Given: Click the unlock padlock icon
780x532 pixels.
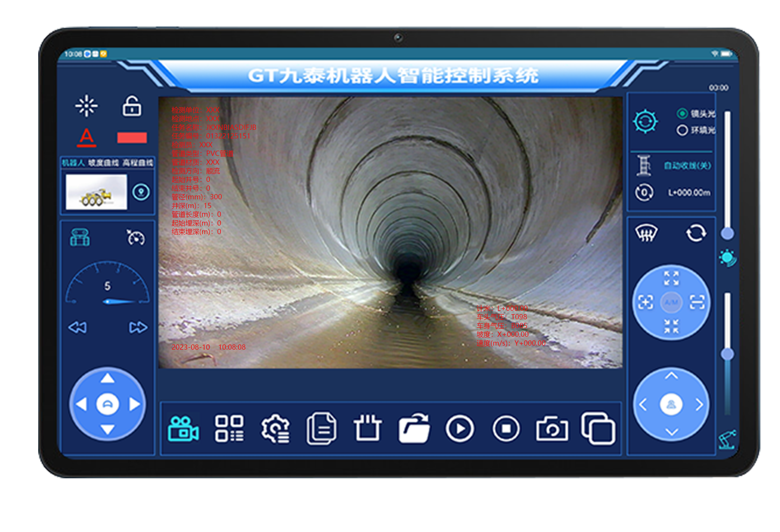Looking at the screenshot, I should tap(131, 106).
